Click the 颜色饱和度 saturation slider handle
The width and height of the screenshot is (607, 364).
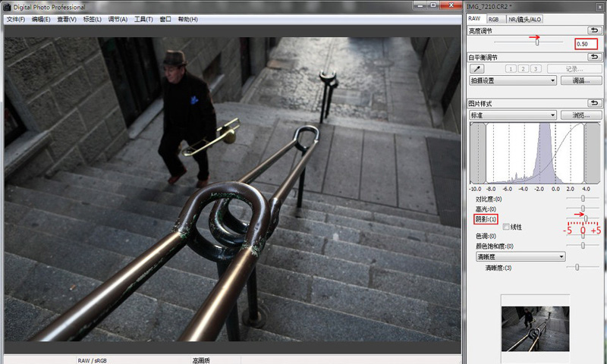pos(583,245)
